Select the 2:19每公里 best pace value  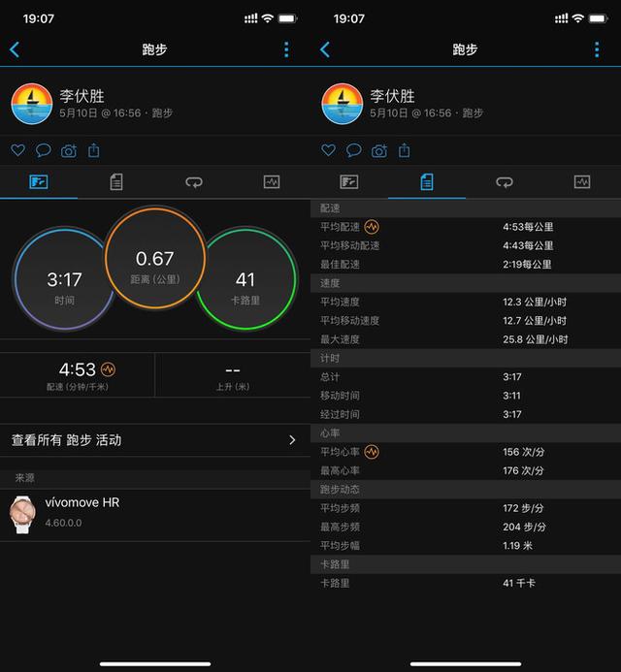527,265
